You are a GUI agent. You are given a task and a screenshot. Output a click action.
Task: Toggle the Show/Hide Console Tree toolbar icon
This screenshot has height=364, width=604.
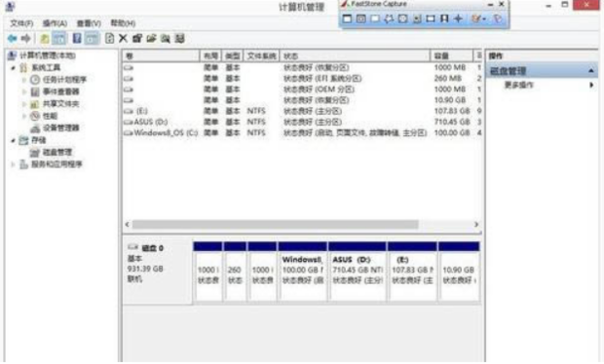tap(58, 39)
